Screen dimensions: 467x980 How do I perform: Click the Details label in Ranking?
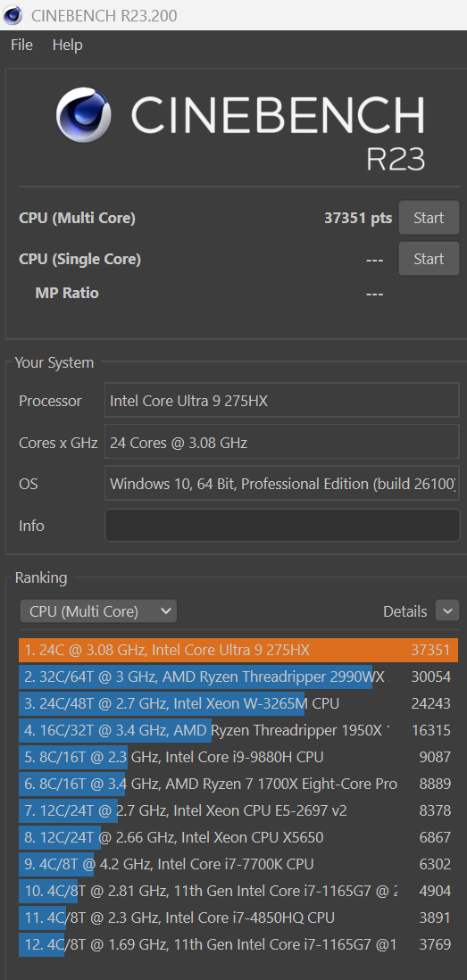[x=405, y=611]
